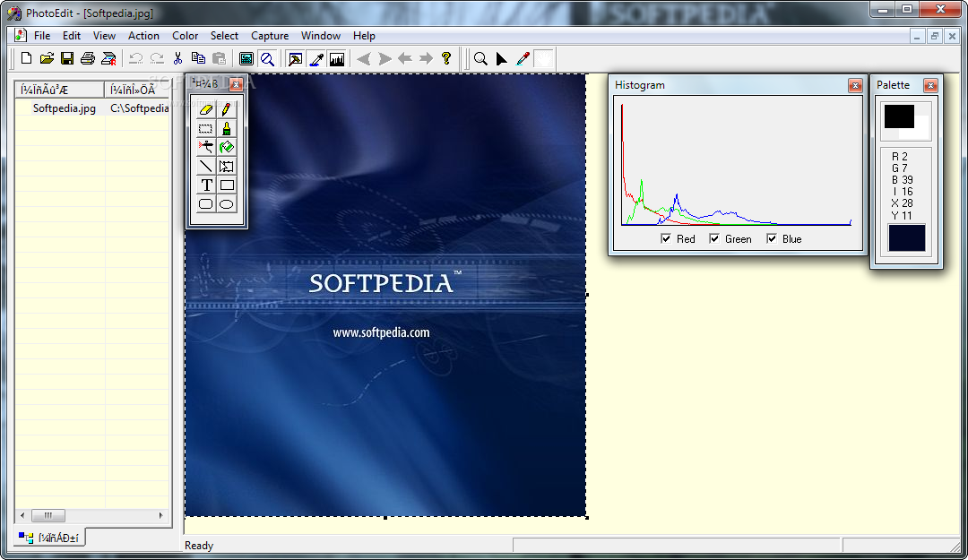968x560 pixels.
Task: Click the PhotoEdit document icon left of File menu
Action: 21,36
